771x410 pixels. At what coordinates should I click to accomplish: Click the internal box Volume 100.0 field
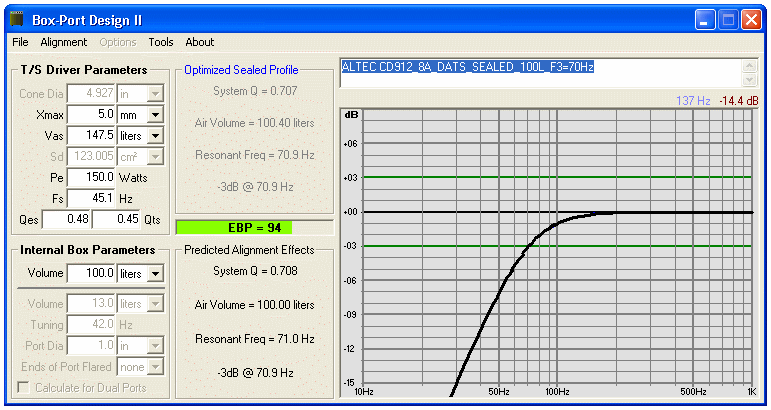[91, 273]
